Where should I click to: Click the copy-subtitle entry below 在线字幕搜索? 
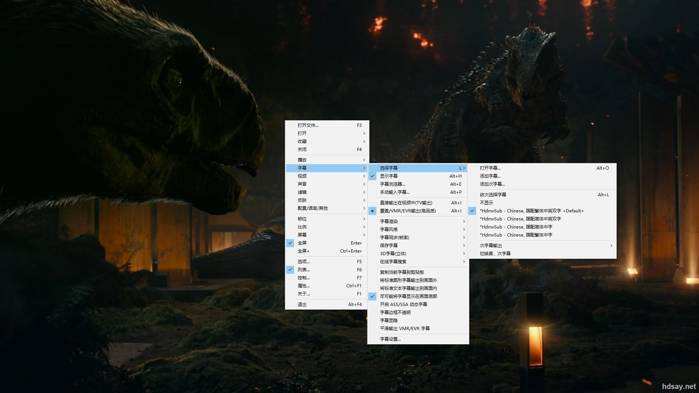pyautogui.click(x=418, y=272)
